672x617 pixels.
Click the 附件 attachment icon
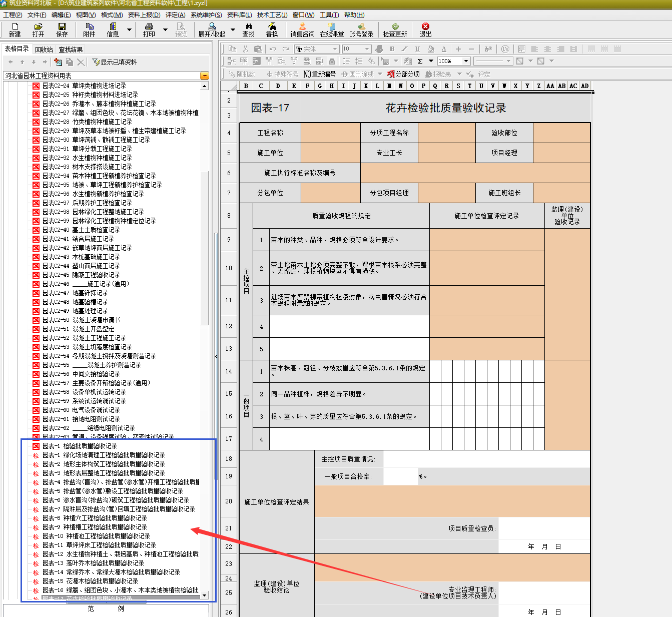pos(89,30)
